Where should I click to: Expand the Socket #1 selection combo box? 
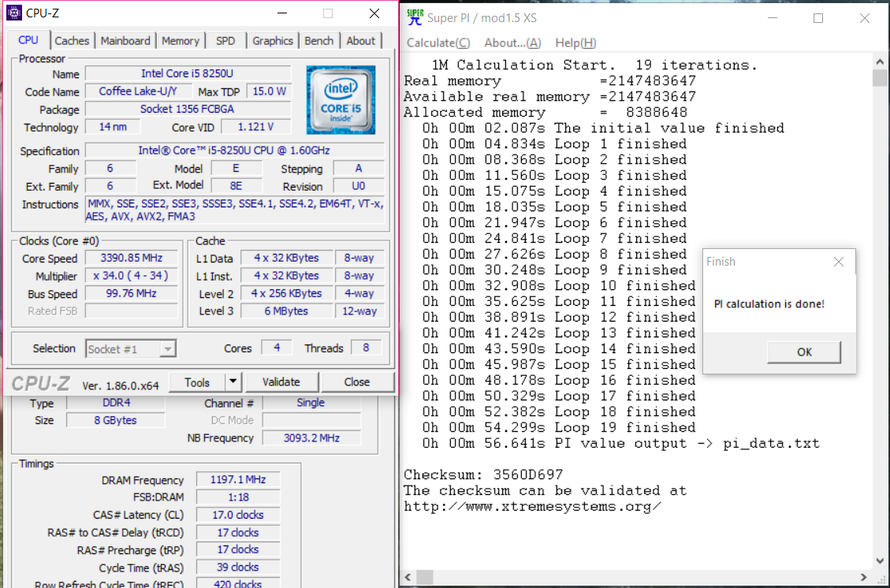point(167,349)
